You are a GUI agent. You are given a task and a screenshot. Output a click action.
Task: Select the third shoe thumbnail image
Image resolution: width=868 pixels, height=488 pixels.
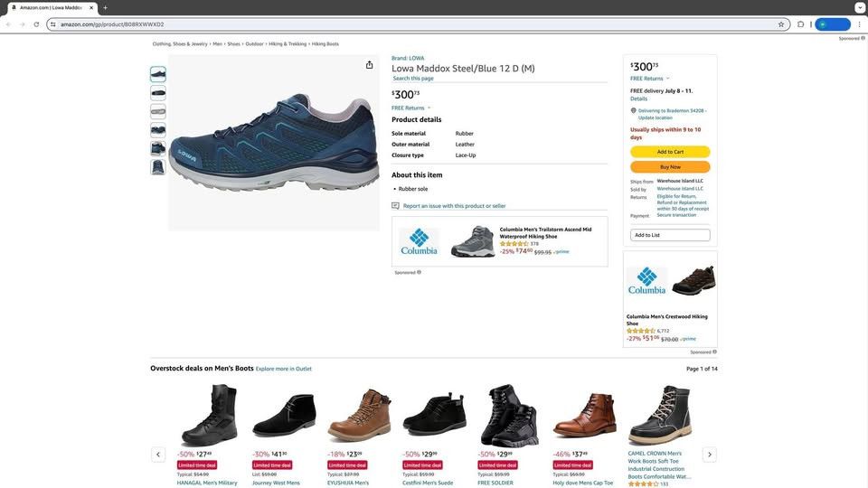click(x=157, y=111)
